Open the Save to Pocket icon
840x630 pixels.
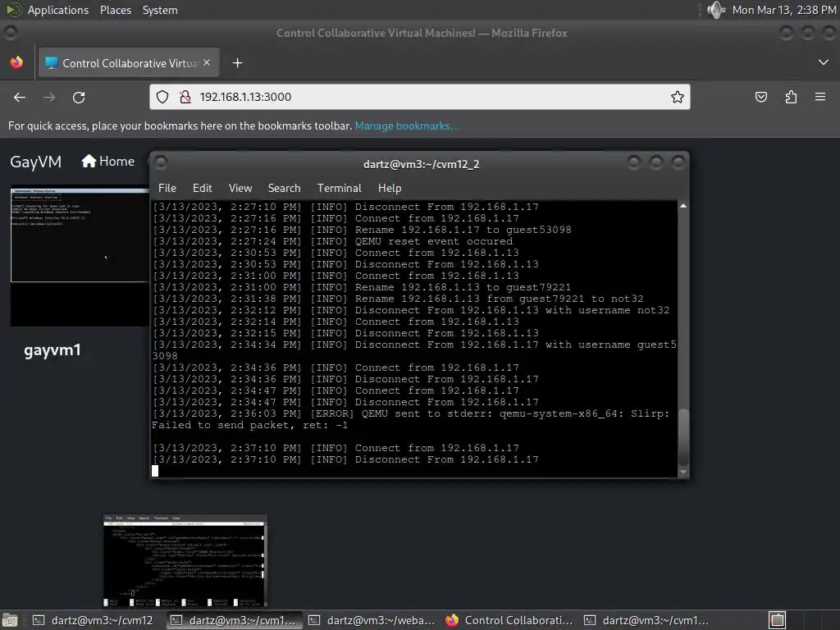click(760, 97)
